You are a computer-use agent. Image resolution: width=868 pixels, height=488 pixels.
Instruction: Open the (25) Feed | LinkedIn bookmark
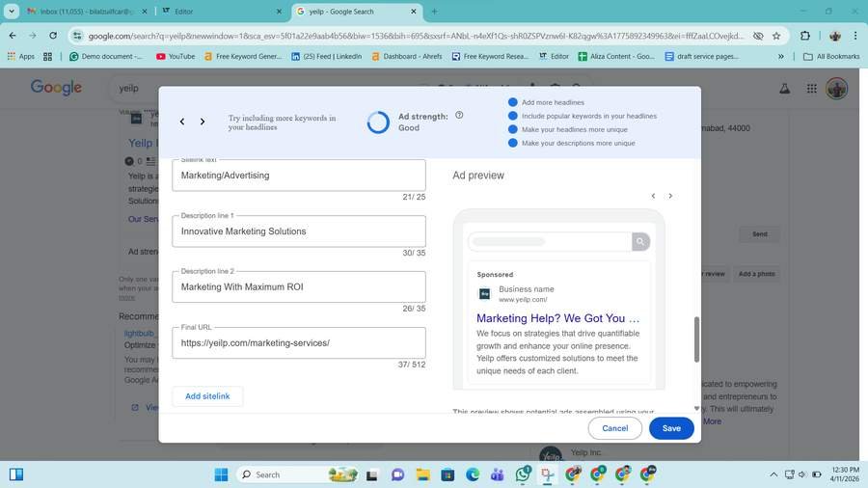tap(327, 57)
